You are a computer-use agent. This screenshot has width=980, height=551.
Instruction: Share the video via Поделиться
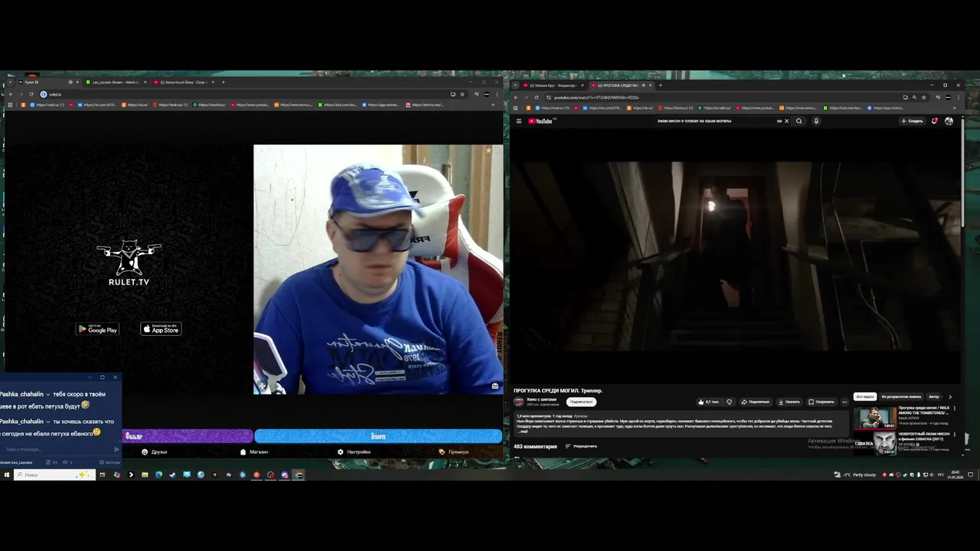756,402
